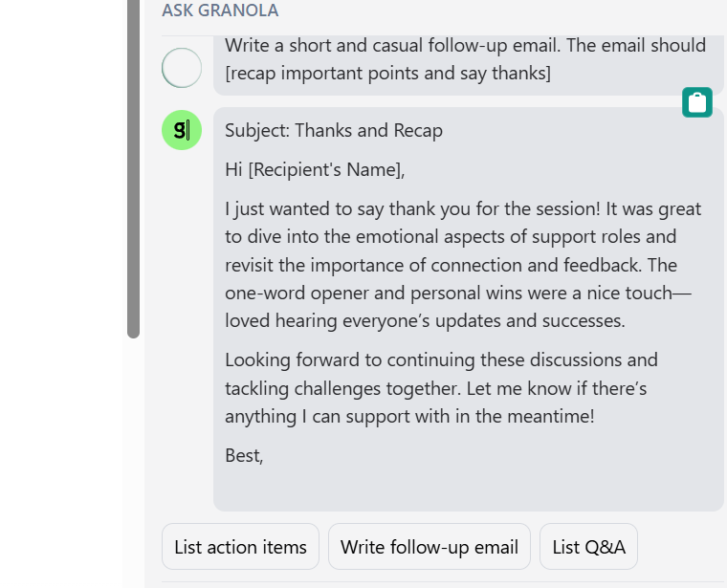This screenshot has width=727, height=588.
Task: Click the 'ASK GRANOLA' panel heading
Action: coord(220,11)
